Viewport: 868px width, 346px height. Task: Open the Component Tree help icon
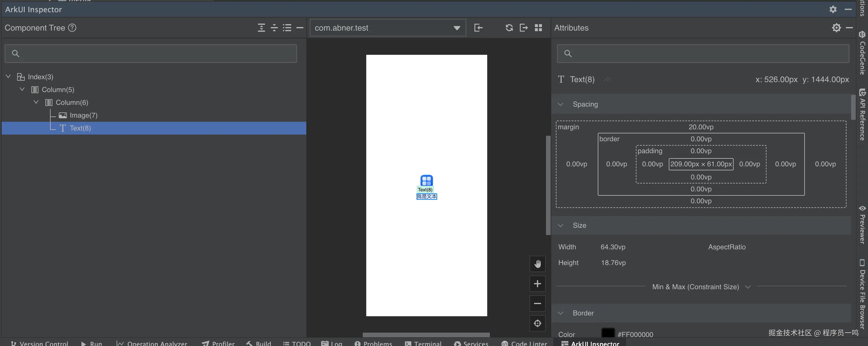pos(72,28)
